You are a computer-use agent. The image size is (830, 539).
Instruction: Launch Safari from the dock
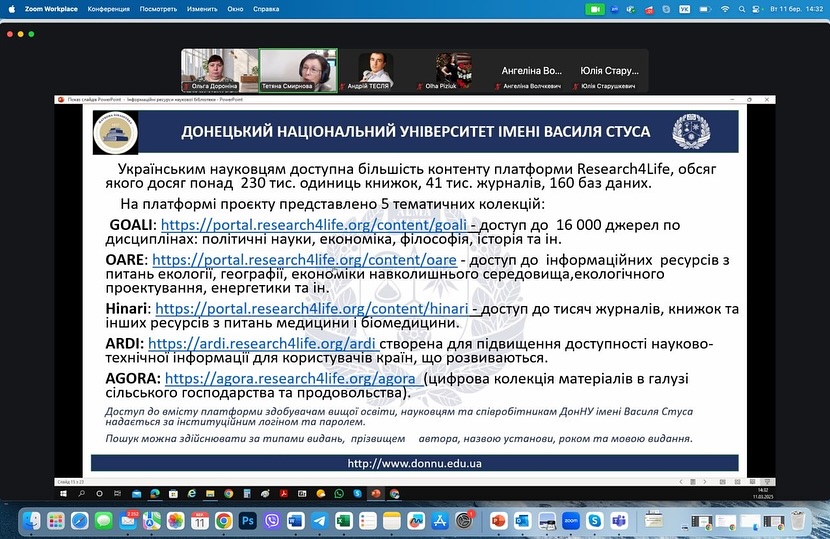79,521
